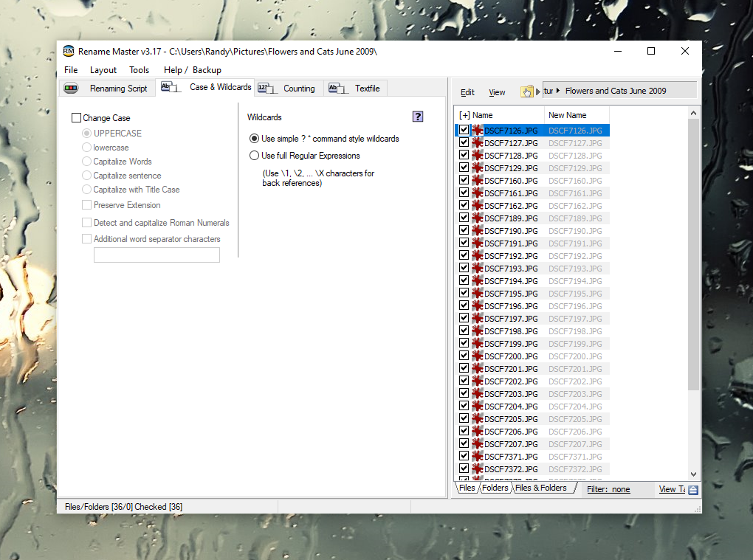753x560 pixels.
Task: Switch to Files & Folders list tab
Action: tap(541, 488)
